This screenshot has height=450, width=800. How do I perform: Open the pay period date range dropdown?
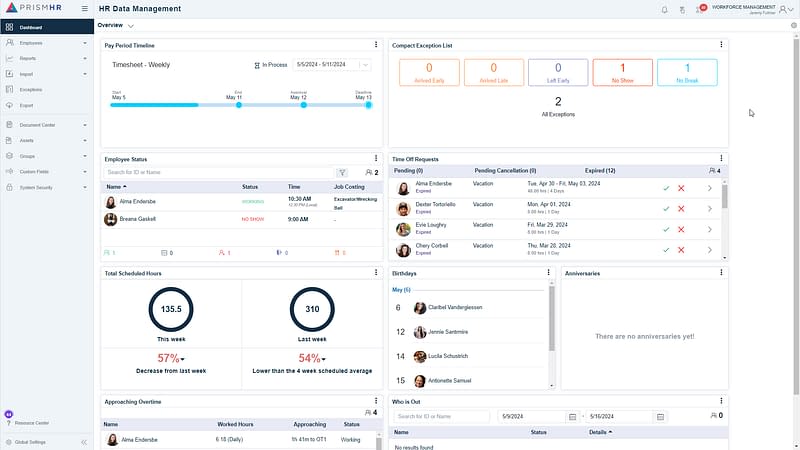click(364, 65)
